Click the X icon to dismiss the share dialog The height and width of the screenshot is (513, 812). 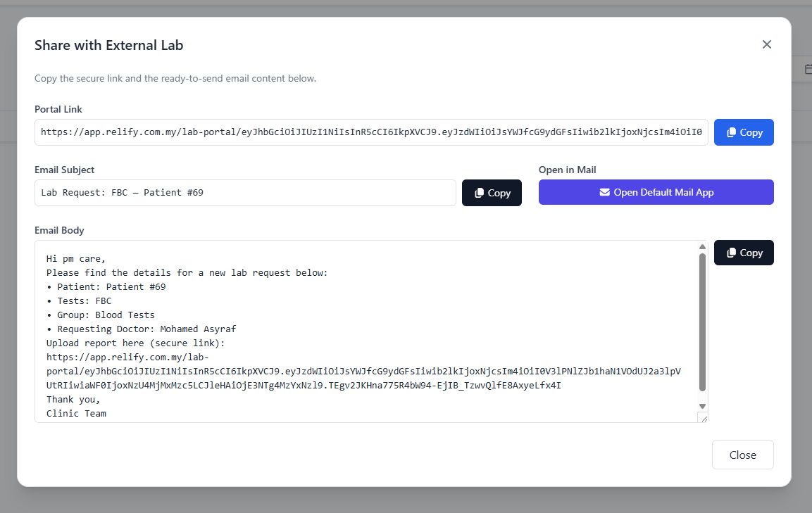767,44
